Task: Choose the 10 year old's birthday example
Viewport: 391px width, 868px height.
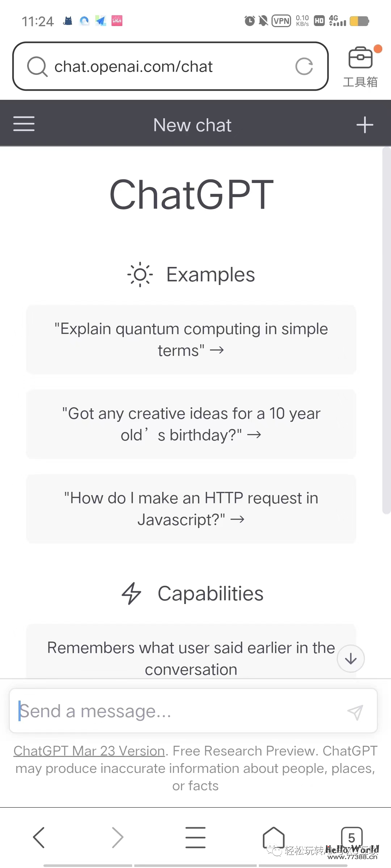Action: pos(191,424)
